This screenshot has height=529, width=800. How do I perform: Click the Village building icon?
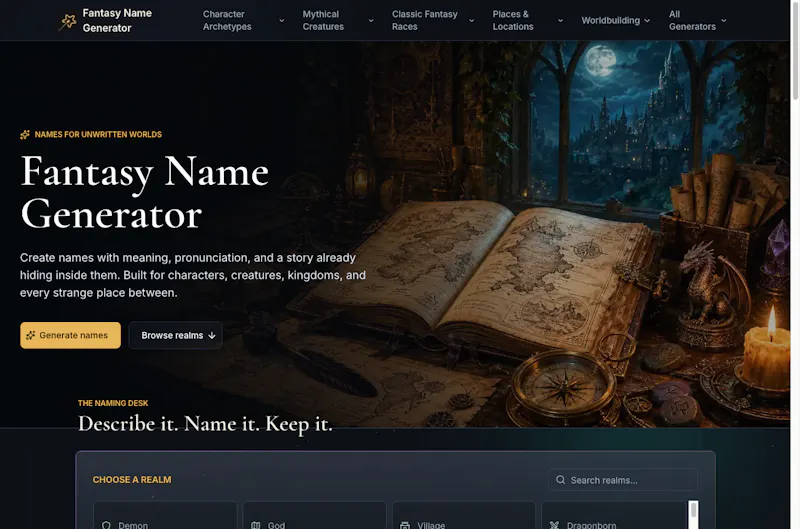[405, 525]
